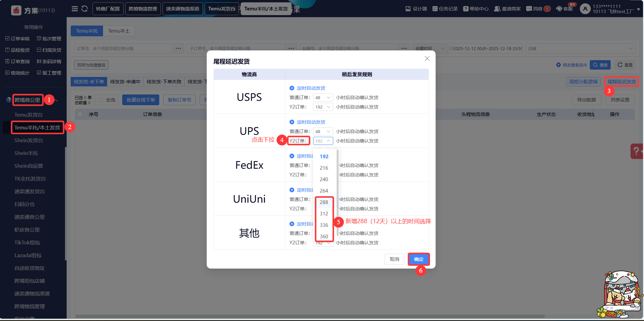The image size is (644, 321).
Task: Switch to the 待发货-申请中 status tab
Action: tap(125, 82)
